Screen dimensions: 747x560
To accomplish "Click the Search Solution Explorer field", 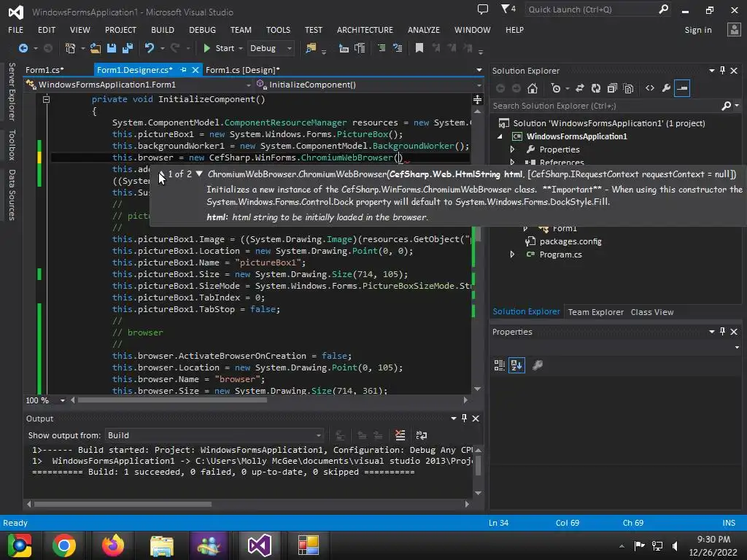I will [605, 106].
